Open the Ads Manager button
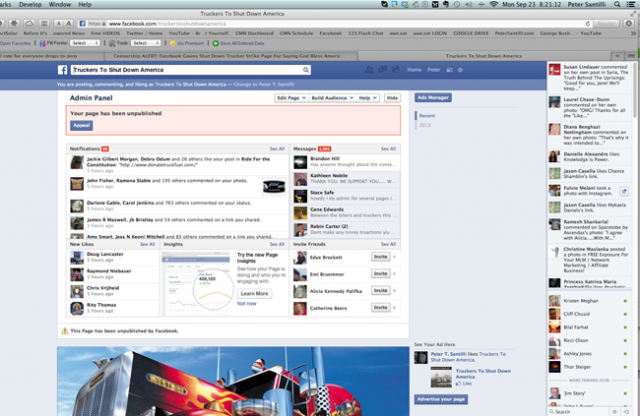Viewport: 640px width, 416px height. (x=433, y=98)
